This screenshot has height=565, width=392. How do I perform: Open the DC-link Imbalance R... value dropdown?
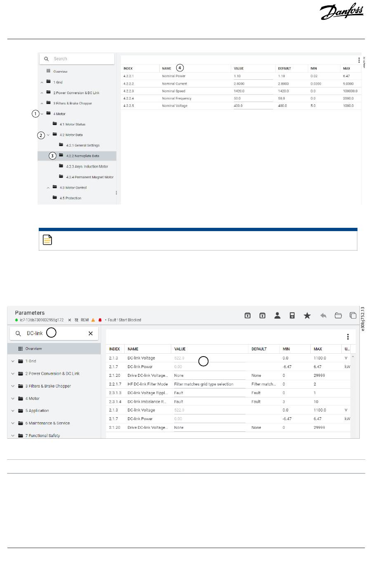click(209, 402)
